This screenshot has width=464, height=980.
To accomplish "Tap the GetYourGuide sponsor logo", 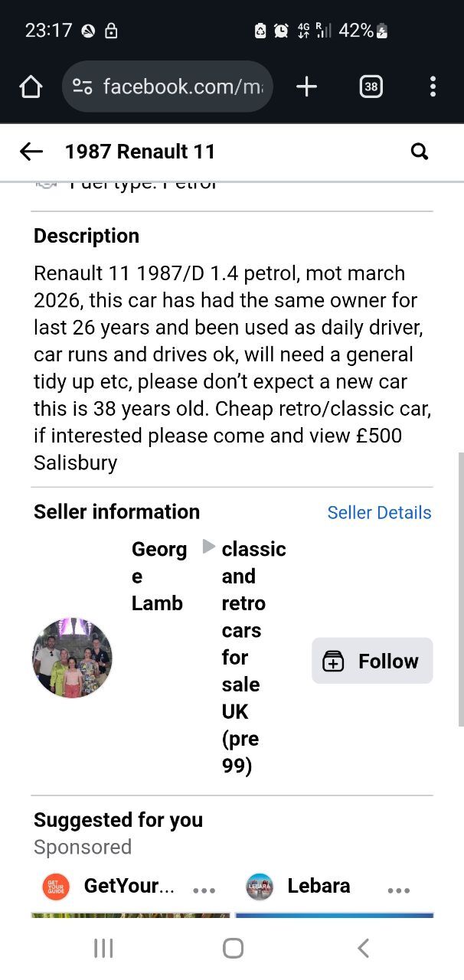I will point(56,887).
